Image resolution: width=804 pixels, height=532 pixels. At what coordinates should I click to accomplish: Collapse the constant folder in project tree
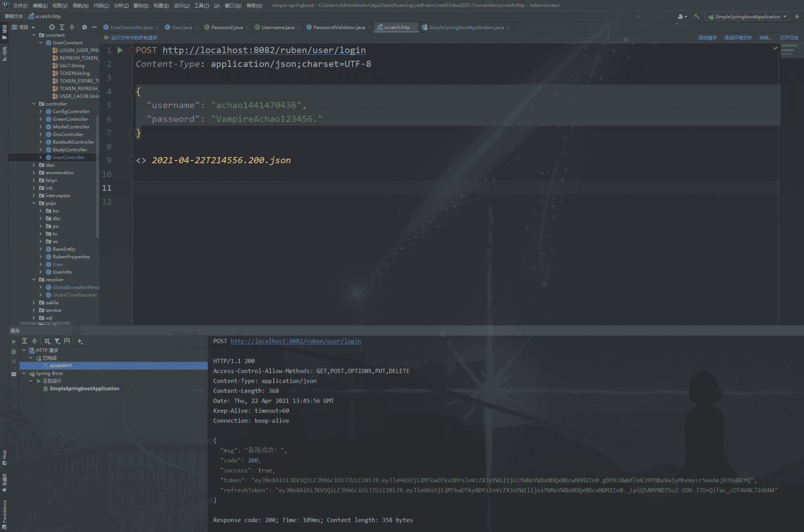tap(34, 35)
